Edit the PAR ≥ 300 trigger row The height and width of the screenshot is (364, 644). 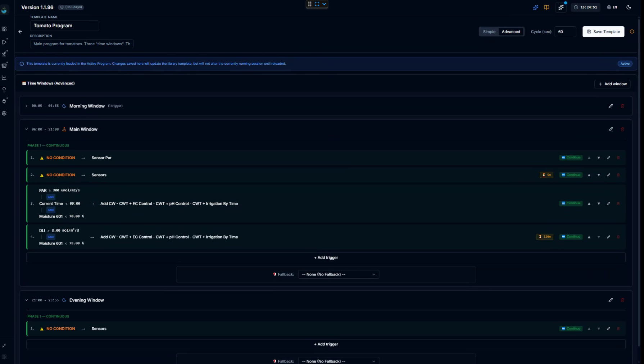(608, 204)
